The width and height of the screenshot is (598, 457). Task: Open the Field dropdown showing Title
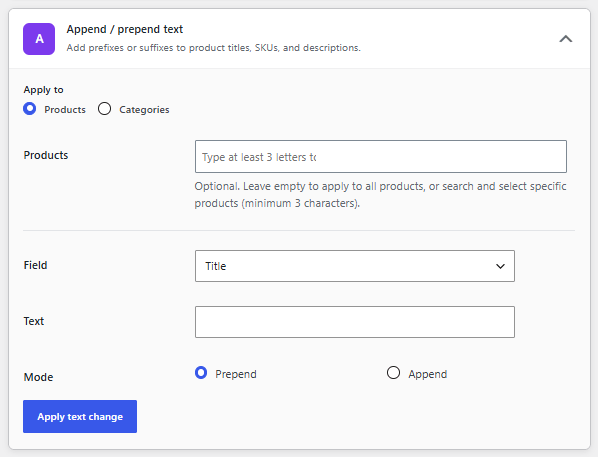tap(355, 266)
